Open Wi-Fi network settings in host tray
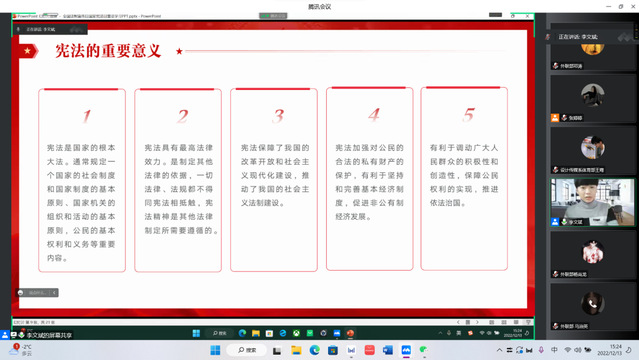 (567, 350)
